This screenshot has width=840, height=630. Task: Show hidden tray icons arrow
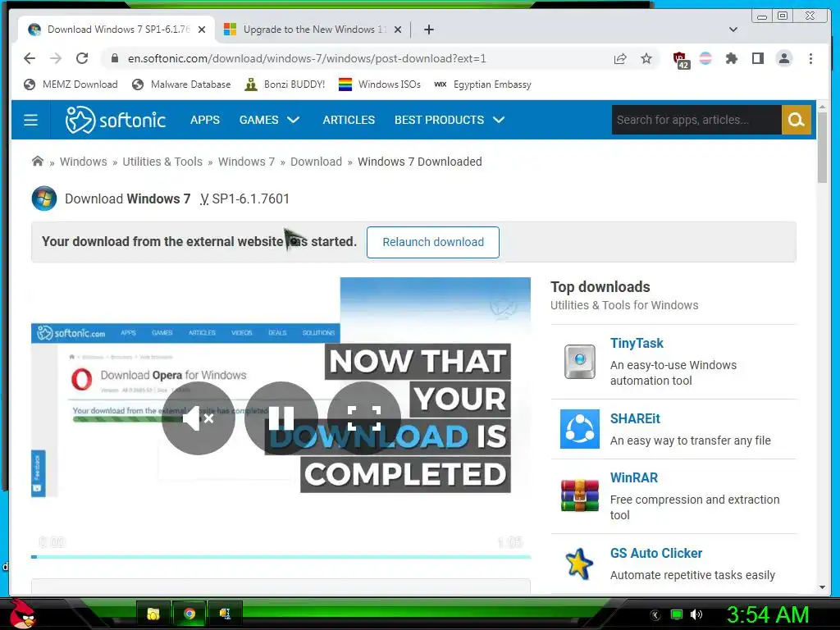point(655,615)
